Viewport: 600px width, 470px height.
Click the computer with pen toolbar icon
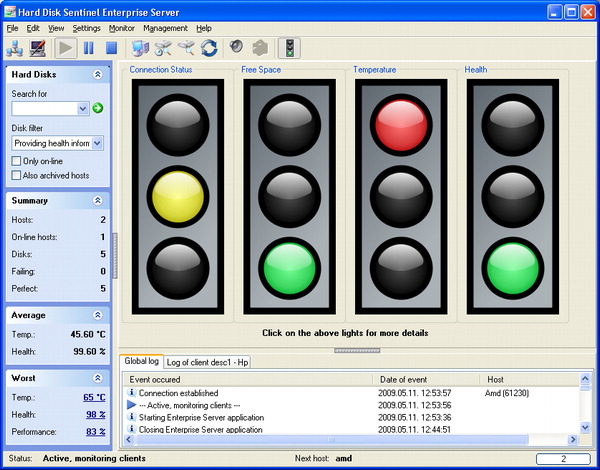pyautogui.click(x=37, y=48)
